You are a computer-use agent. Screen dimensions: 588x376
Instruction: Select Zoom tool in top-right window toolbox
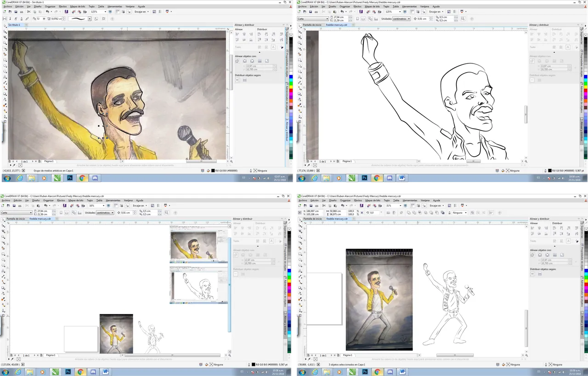coord(300,43)
